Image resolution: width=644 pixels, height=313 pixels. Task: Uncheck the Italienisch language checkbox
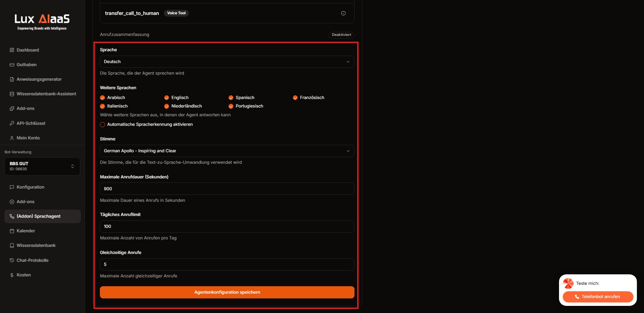tap(102, 106)
